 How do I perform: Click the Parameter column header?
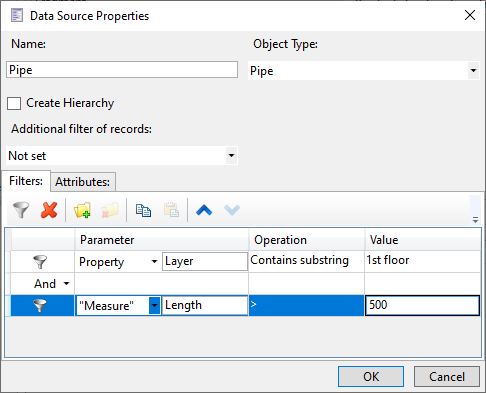click(x=162, y=240)
